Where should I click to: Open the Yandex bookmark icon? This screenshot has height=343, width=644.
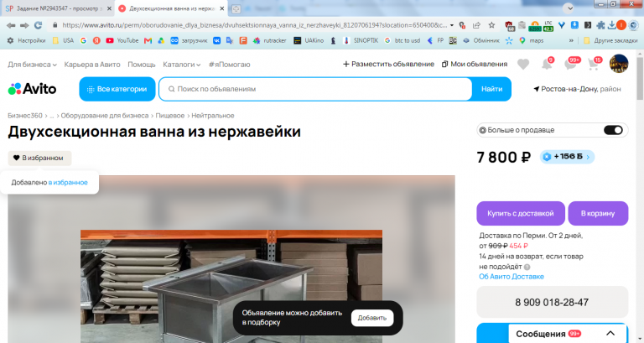96,40
